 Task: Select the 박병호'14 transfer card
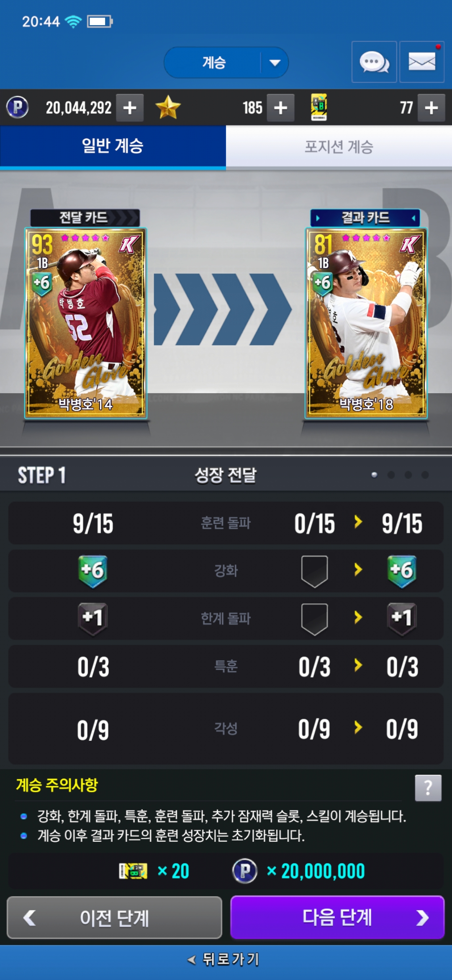coord(86,323)
